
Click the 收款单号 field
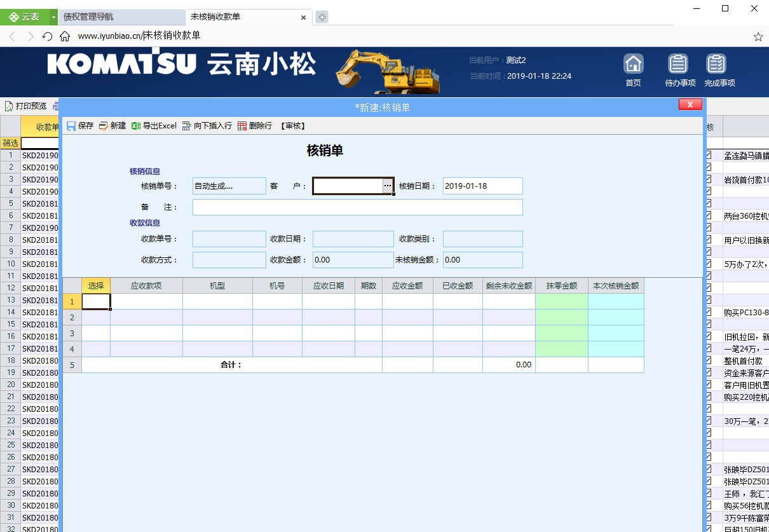pos(229,239)
